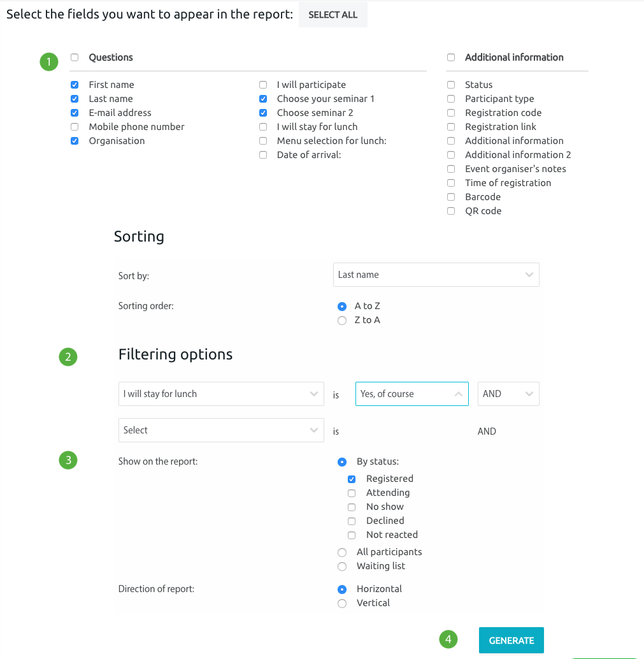Viewport: 644px width, 659px height.
Task: Select all Questions via header checkbox
Action: (x=75, y=57)
